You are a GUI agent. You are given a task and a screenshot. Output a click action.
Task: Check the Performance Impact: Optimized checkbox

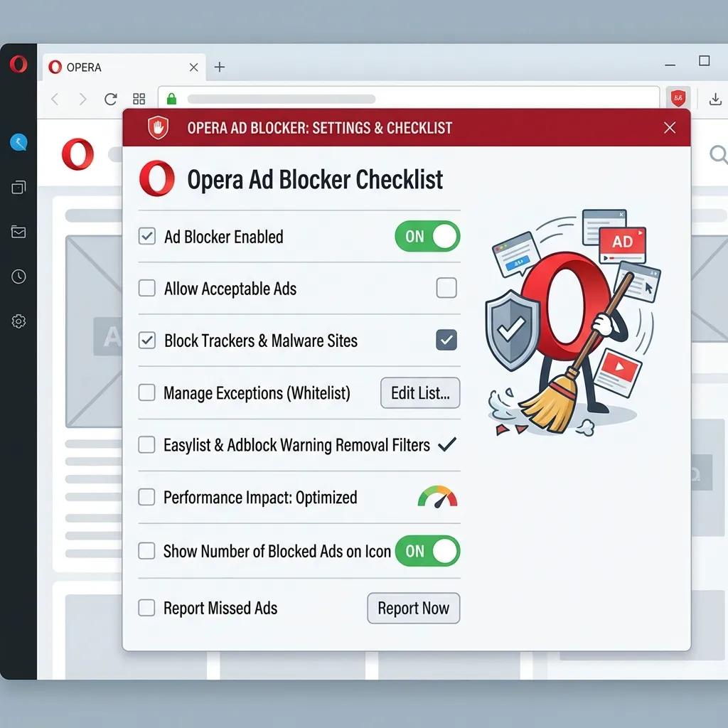click(x=146, y=497)
